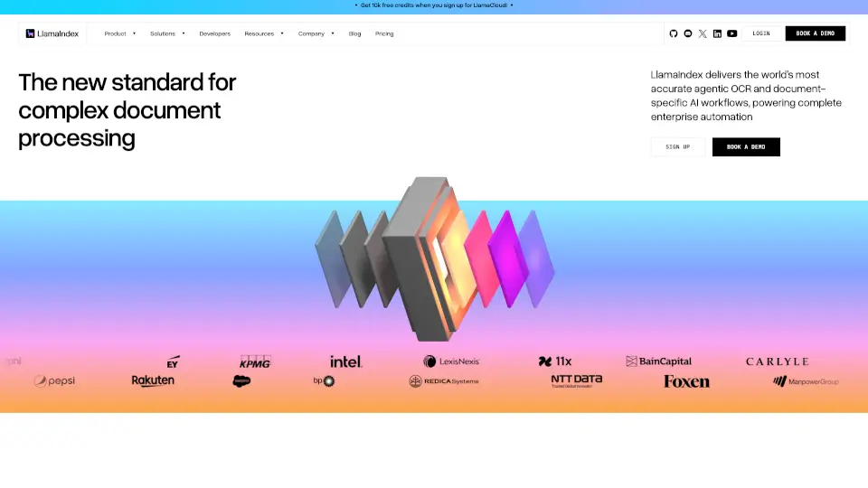Open the GitHub icon link
868x488 pixels.
(x=674, y=33)
